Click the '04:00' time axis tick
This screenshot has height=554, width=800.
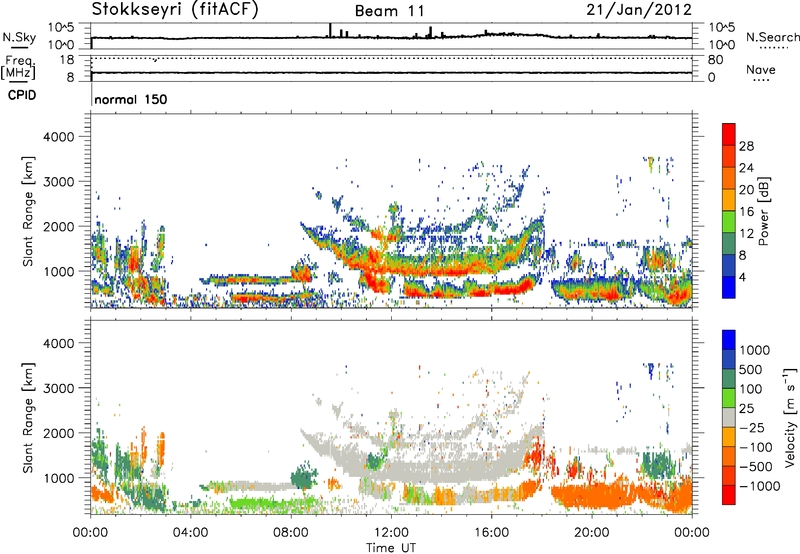[191, 533]
